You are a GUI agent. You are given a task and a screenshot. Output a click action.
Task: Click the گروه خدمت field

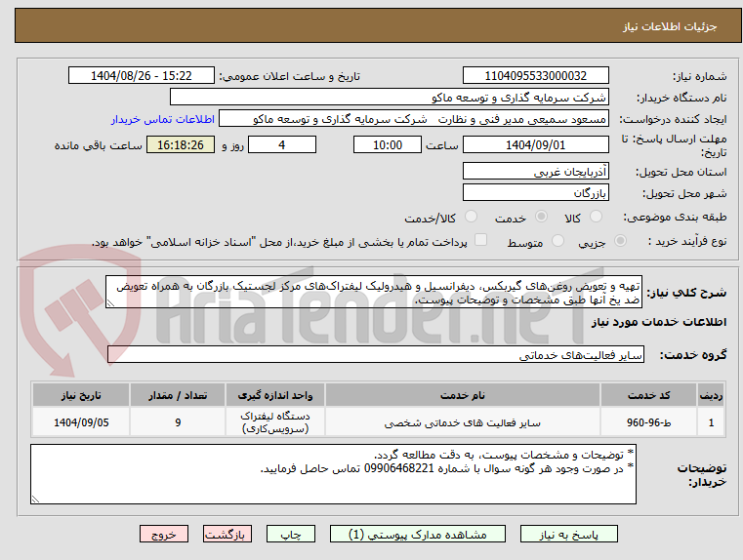click(376, 354)
